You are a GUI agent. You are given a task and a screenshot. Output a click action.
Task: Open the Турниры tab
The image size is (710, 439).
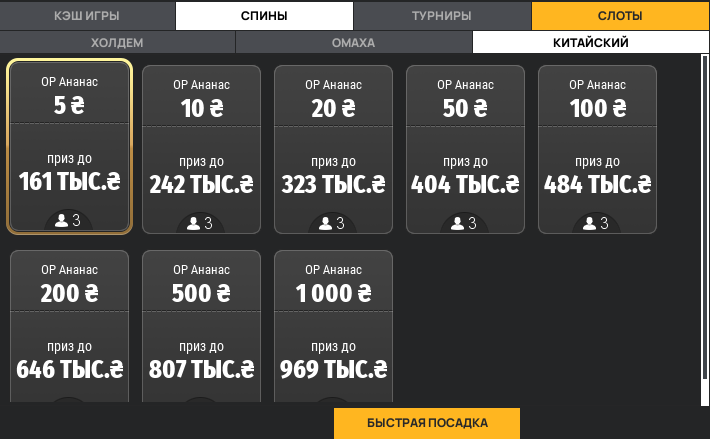click(442, 16)
